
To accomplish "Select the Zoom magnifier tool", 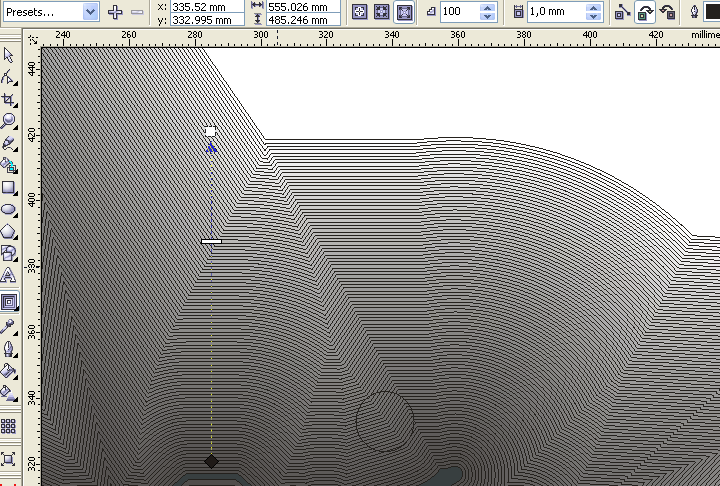I will (x=9, y=121).
